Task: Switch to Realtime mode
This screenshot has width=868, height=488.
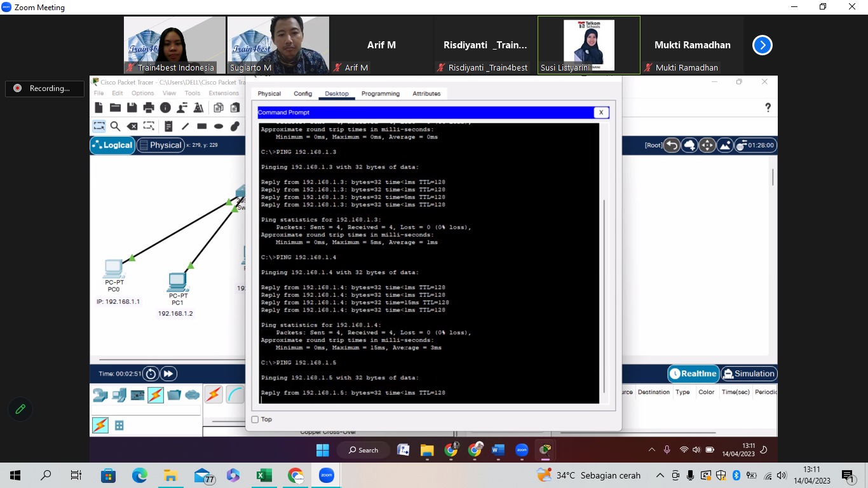Action: tap(693, 374)
